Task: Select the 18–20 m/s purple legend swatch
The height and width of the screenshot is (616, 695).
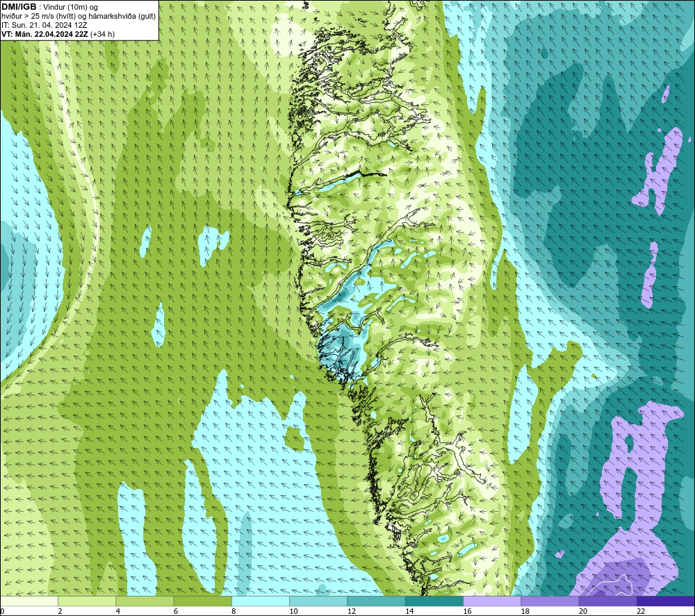Action: point(550,601)
